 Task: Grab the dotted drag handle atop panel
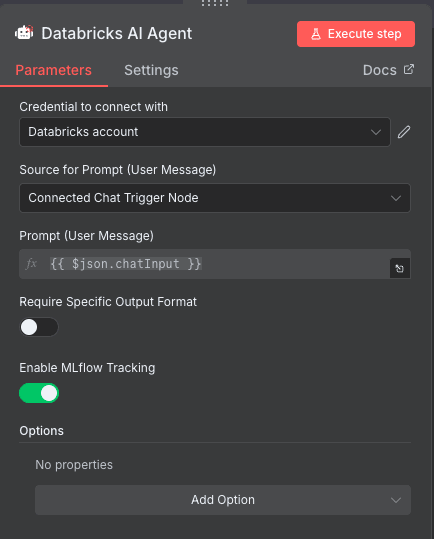point(215,3)
